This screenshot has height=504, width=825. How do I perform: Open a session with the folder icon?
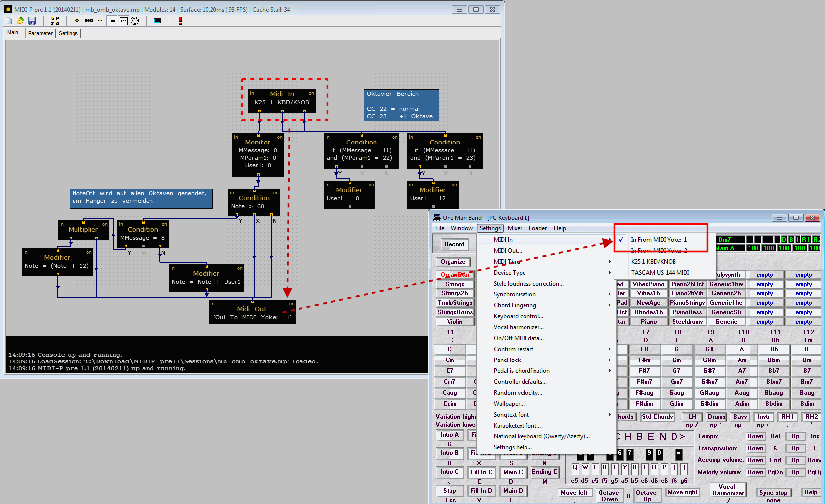point(20,21)
